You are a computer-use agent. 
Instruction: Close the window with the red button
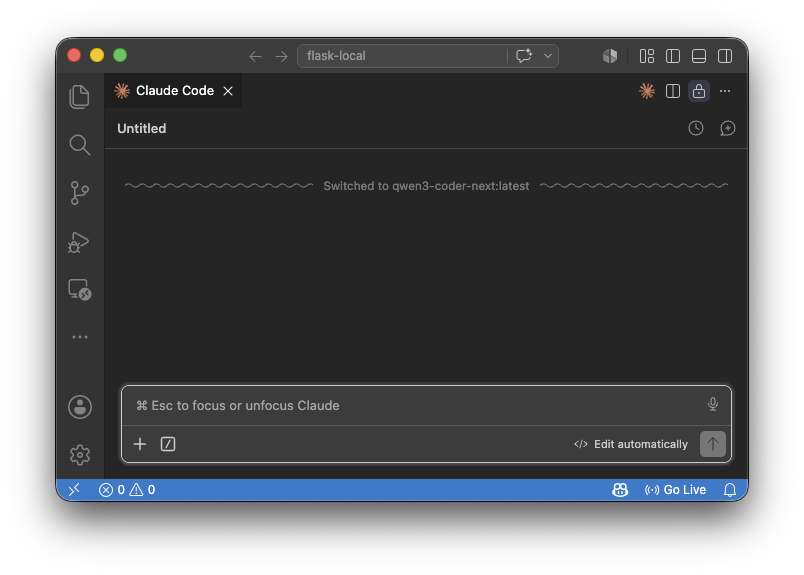74,55
